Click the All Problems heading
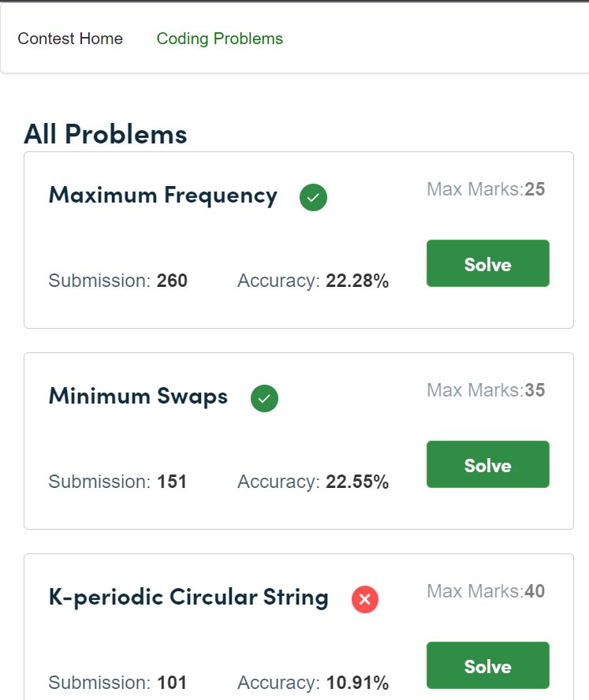Image resolution: width=589 pixels, height=700 pixels. click(106, 134)
